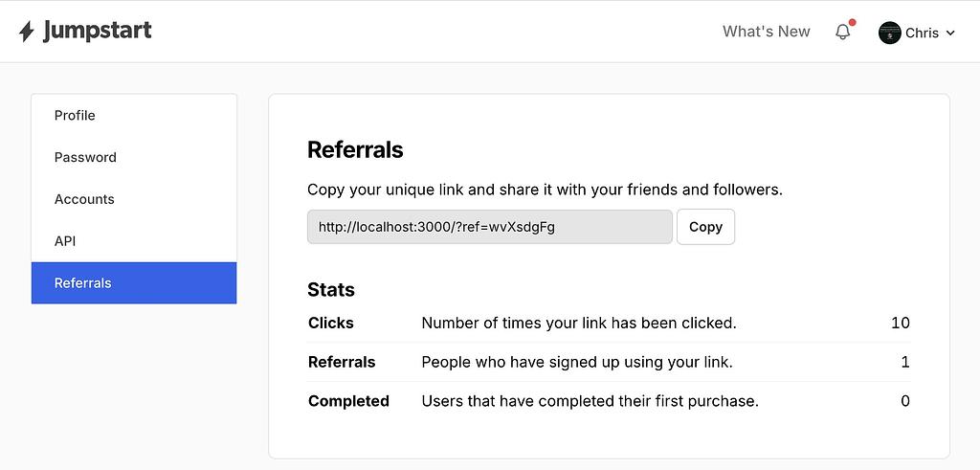
Task: Select the Profile sidebar item
Action: 134,116
